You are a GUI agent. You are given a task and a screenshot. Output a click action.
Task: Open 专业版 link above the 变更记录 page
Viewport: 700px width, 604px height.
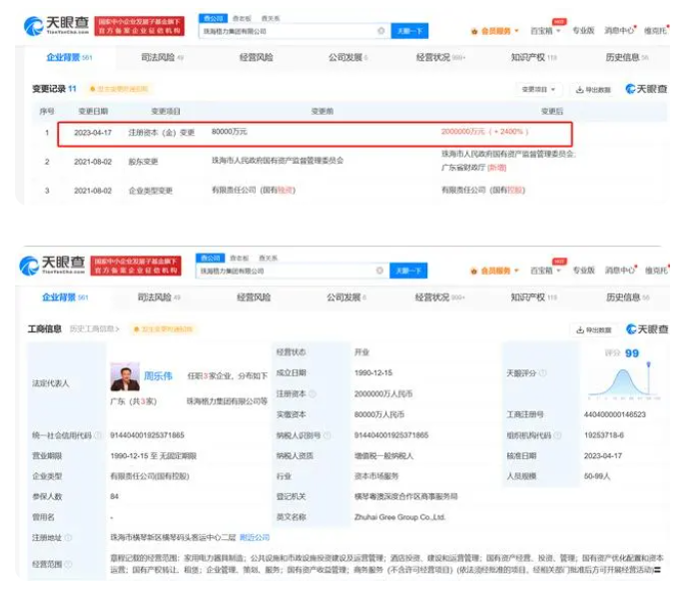tap(583, 30)
